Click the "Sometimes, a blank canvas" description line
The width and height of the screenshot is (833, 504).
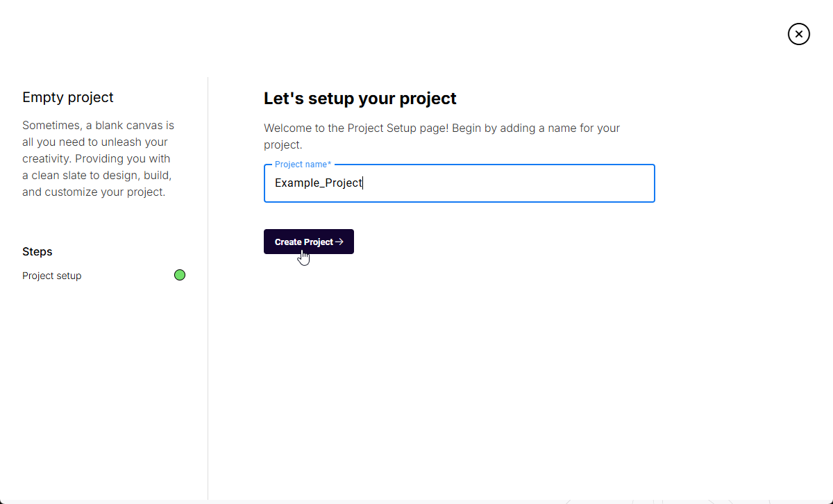click(x=98, y=126)
